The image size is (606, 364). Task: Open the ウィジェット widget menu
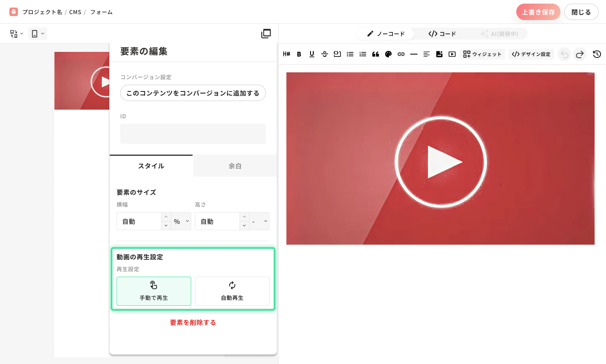[483, 54]
